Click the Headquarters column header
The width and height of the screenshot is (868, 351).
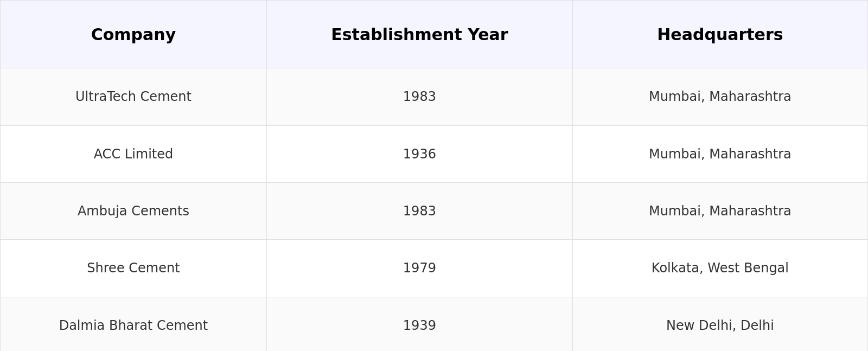pos(719,35)
